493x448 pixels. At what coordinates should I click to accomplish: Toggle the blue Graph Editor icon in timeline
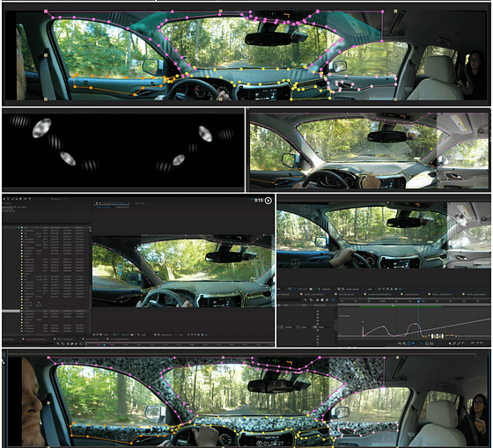pos(334,300)
